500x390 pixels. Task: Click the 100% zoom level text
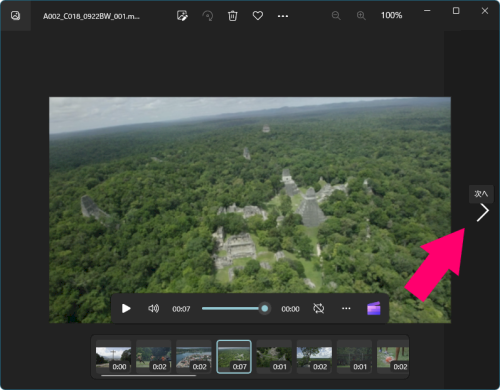pos(391,15)
